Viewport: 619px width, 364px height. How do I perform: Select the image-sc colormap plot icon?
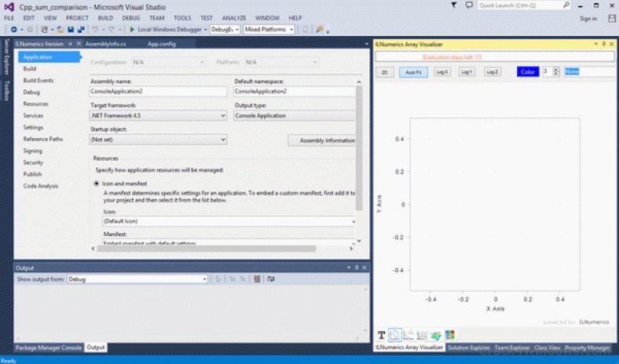(449, 335)
